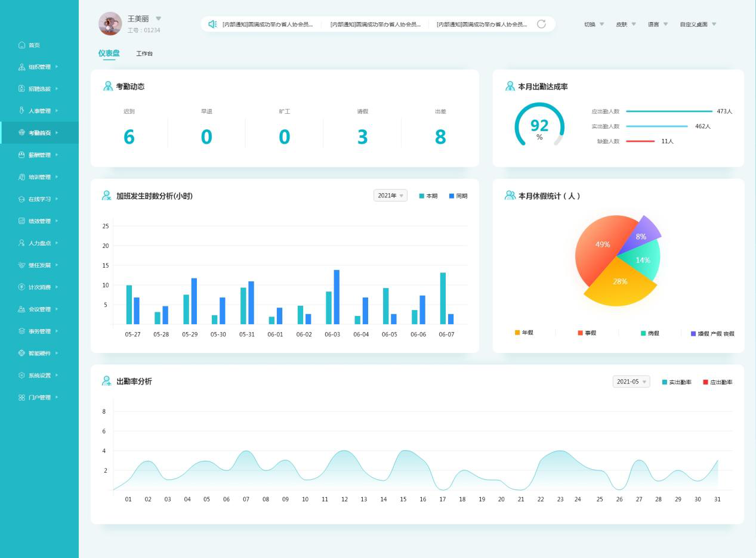The height and width of the screenshot is (558, 756).
Task: Click the 系统设置 gear icon
Action: click(22, 376)
